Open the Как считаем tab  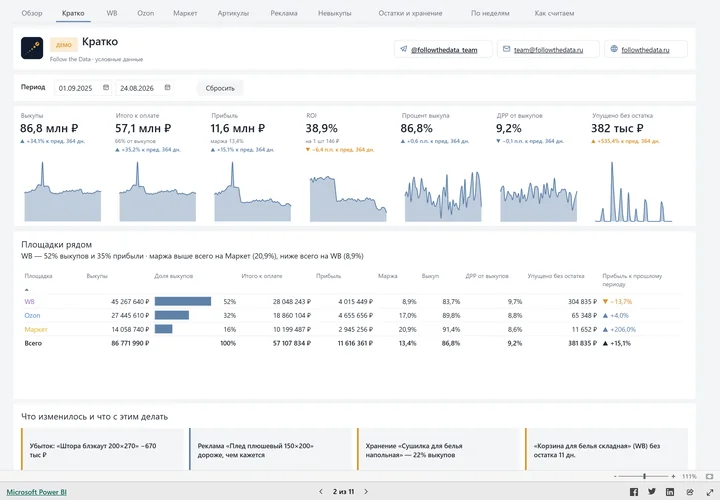pyautogui.click(x=554, y=13)
